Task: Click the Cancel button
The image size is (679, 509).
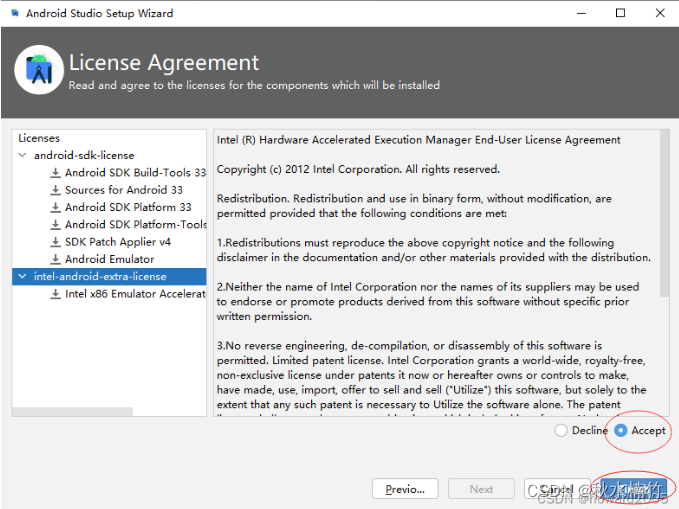Action: tap(556, 489)
